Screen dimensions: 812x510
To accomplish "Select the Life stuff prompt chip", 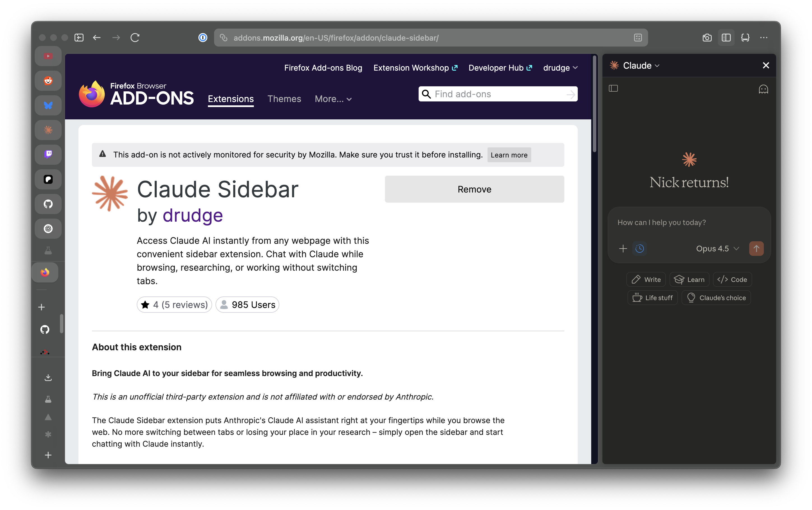I will (x=652, y=298).
